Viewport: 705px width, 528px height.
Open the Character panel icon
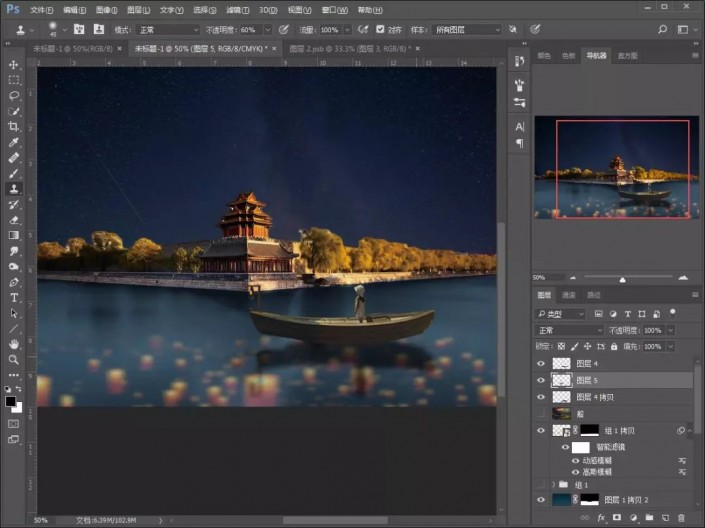tap(519, 127)
